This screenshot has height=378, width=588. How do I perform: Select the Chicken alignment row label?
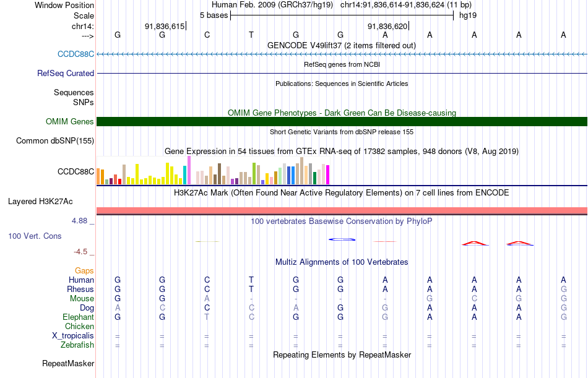[x=79, y=326]
